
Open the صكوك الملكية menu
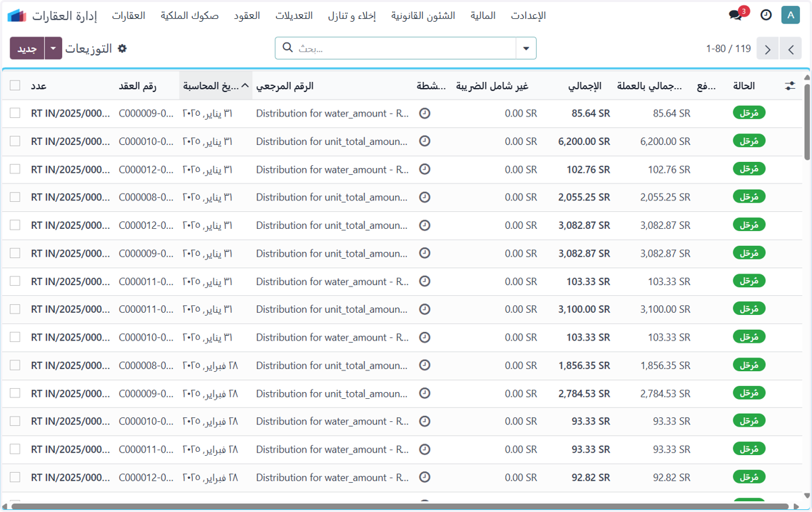pyautogui.click(x=189, y=16)
